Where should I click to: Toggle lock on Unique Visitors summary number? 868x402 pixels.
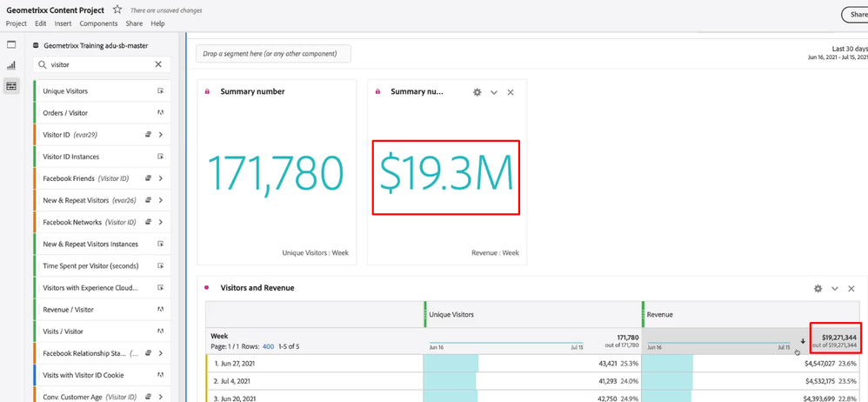point(207,91)
